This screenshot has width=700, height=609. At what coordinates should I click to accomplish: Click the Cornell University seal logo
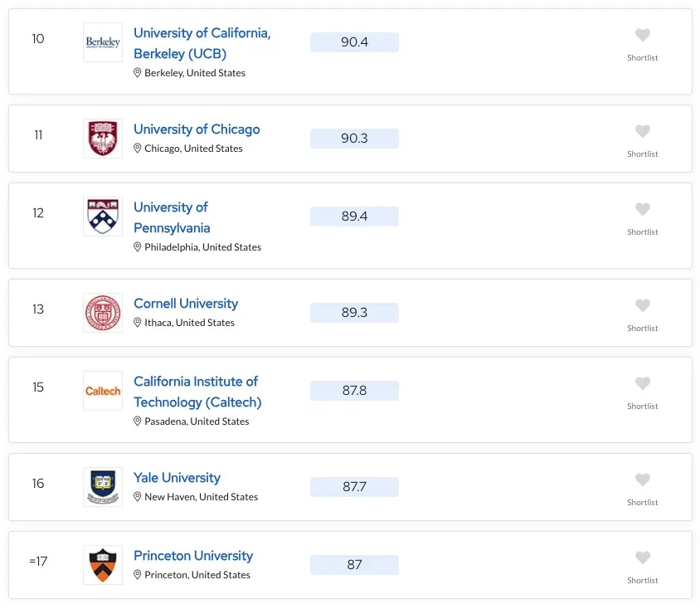click(103, 313)
